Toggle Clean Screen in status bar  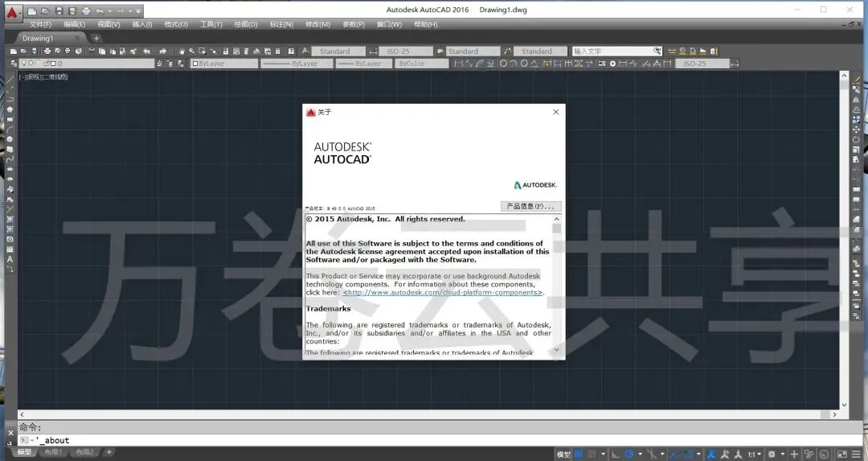click(x=841, y=455)
